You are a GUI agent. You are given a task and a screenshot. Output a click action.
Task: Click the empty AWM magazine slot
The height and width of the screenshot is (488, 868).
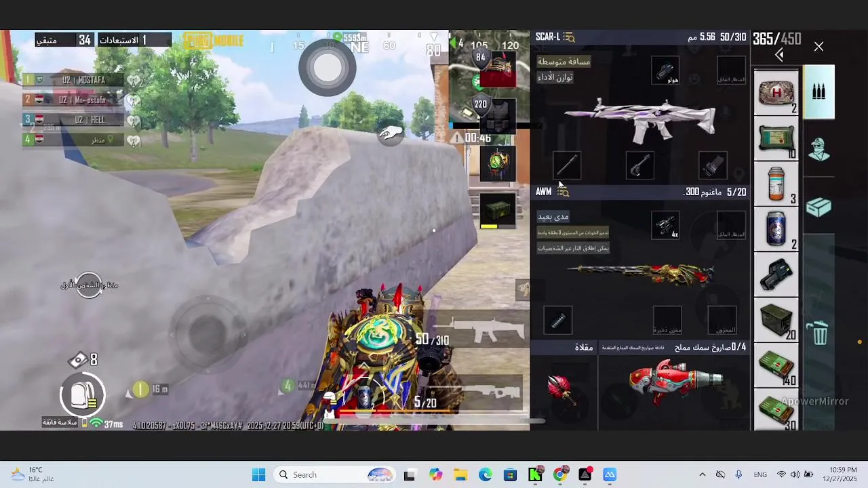[x=667, y=321]
